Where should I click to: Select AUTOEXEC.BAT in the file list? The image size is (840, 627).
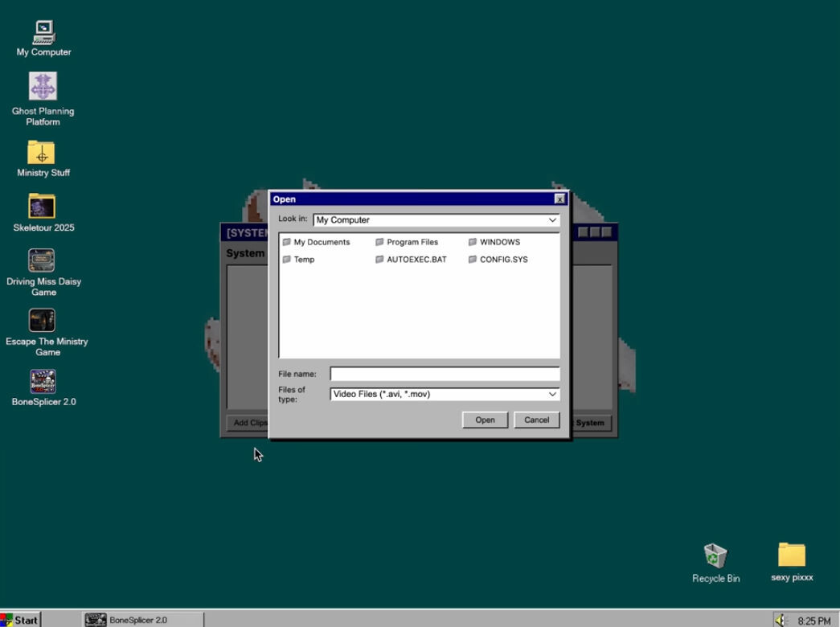pos(411,260)
